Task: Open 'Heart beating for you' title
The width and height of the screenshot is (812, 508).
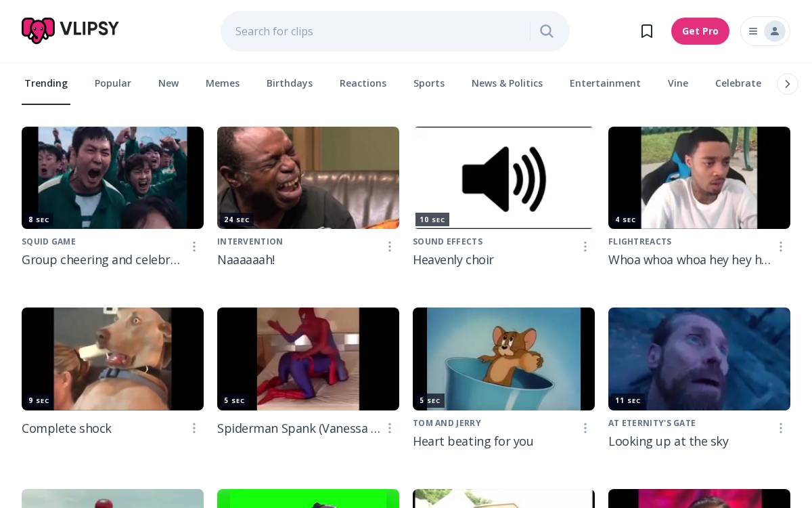Action: tap(472, 442)
